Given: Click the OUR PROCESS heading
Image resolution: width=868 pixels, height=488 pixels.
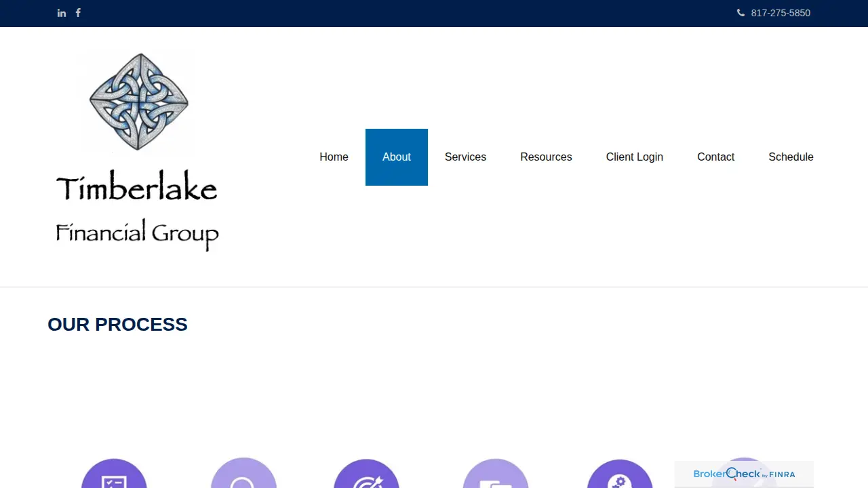Looking at the screenshot, I should [117, 325].
